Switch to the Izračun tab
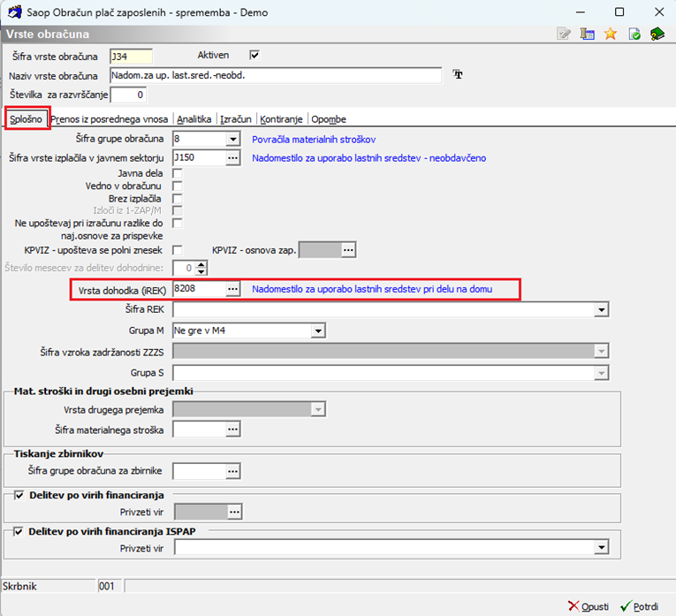Viewport: 676px width, 616px height. [236, 119]
